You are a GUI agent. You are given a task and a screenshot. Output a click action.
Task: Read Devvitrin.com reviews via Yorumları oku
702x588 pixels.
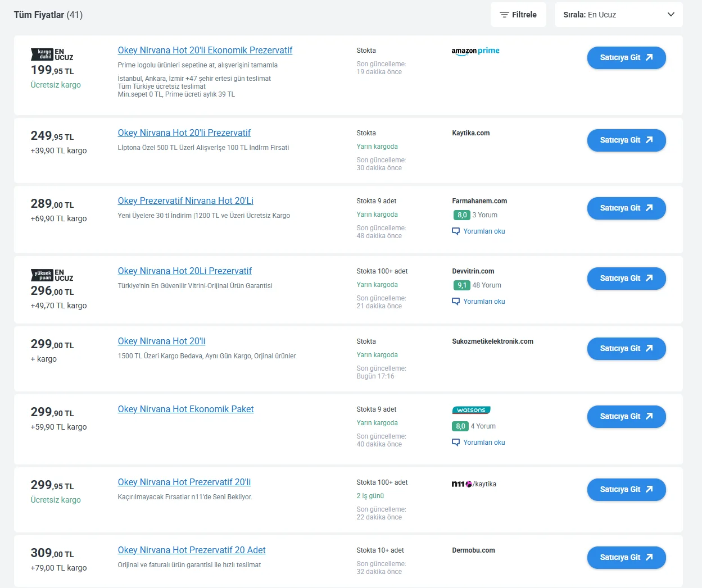[484, 302]
